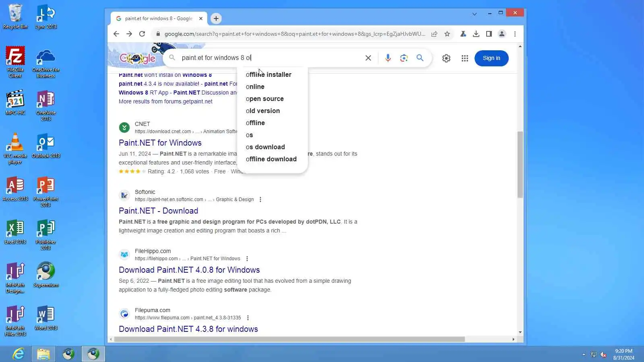644x362 pixels.
Task: Start a voice search with the microphone
Action: coord(388,58)
